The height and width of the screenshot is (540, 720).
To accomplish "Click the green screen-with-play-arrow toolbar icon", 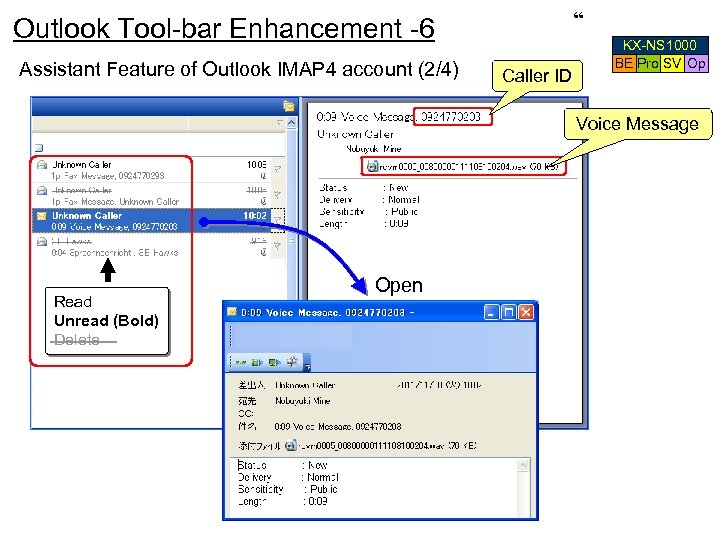I will 275,363.
